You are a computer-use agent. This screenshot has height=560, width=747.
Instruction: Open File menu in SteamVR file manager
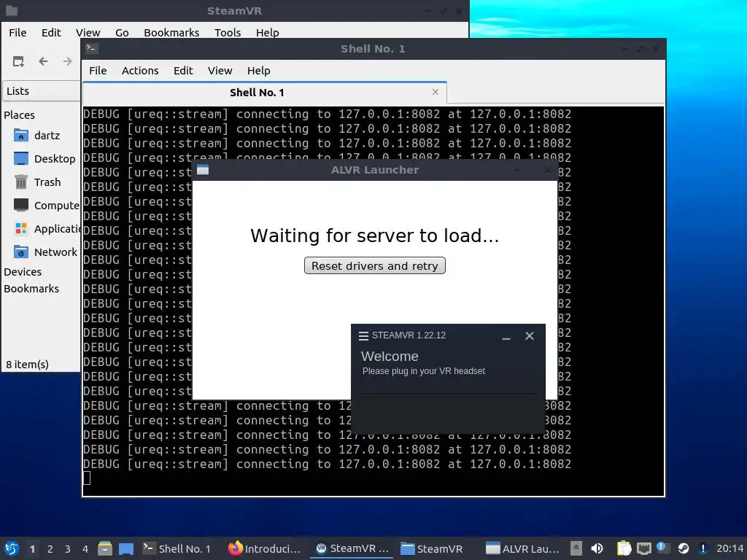tap(18, 32)
